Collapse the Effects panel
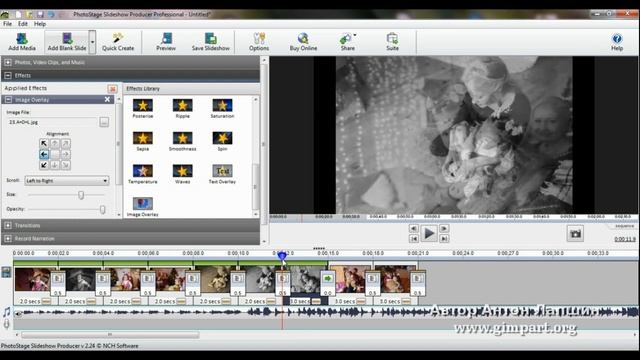The height and width of the screenshot is (360, 640). [x=8, y=76]
